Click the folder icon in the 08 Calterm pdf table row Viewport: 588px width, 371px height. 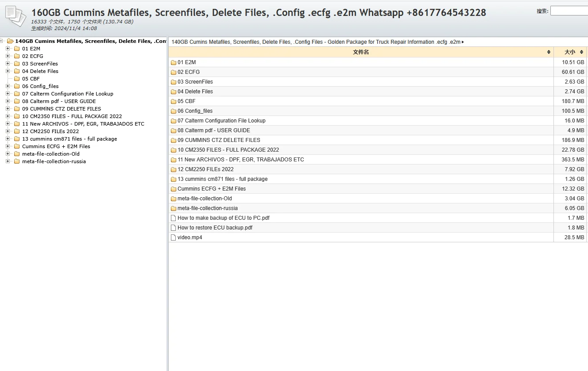(174, 130)
